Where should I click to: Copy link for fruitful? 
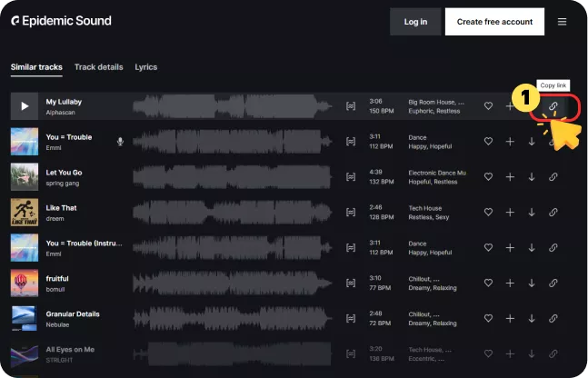[x=553, y=283]
